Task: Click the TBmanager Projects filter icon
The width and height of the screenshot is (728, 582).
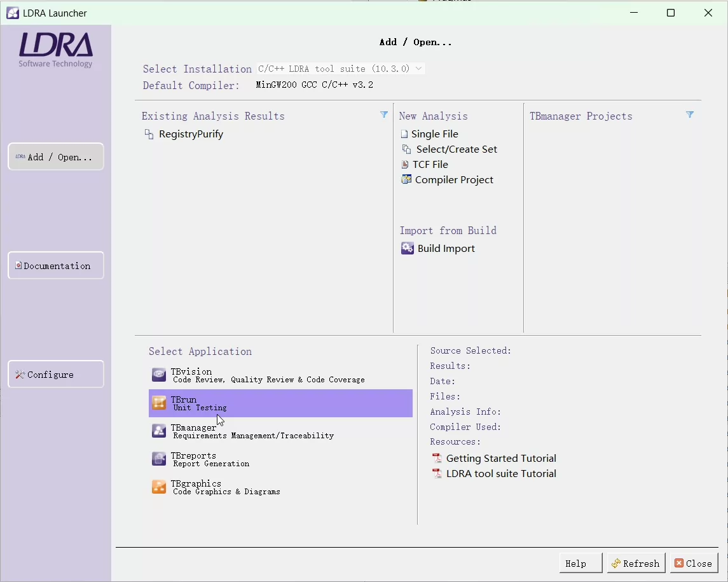Action: pos(690,114)
